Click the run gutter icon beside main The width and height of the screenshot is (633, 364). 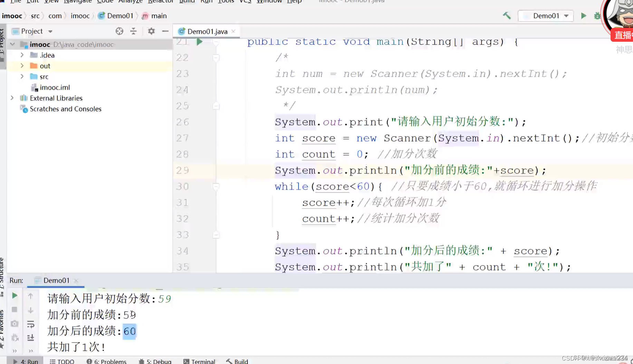tap(199, 42)
